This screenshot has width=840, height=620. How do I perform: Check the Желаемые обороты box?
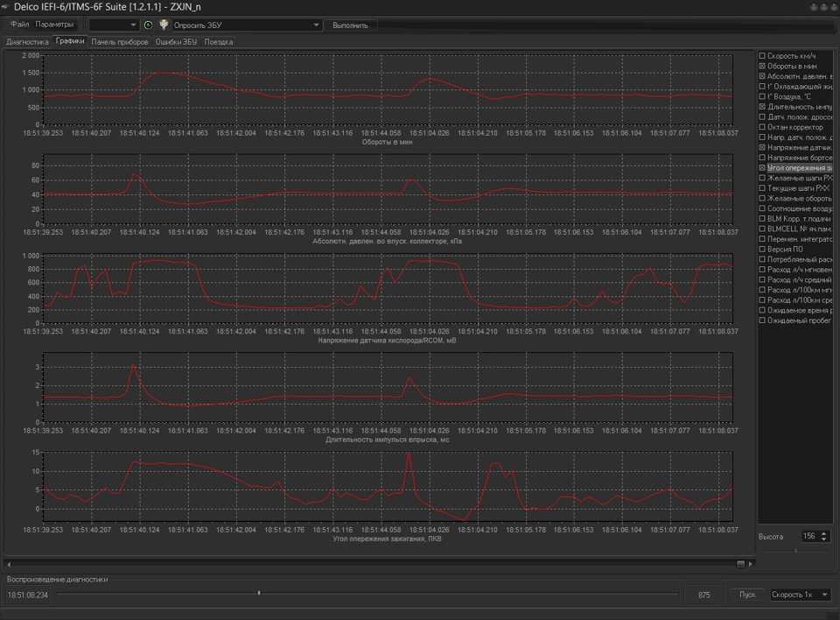762,199
